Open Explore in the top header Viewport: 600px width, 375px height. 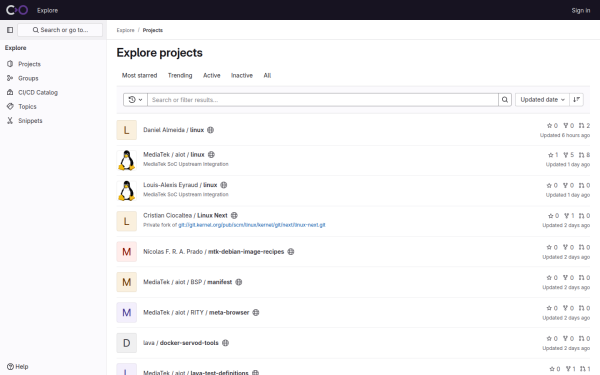pos(47,10)
